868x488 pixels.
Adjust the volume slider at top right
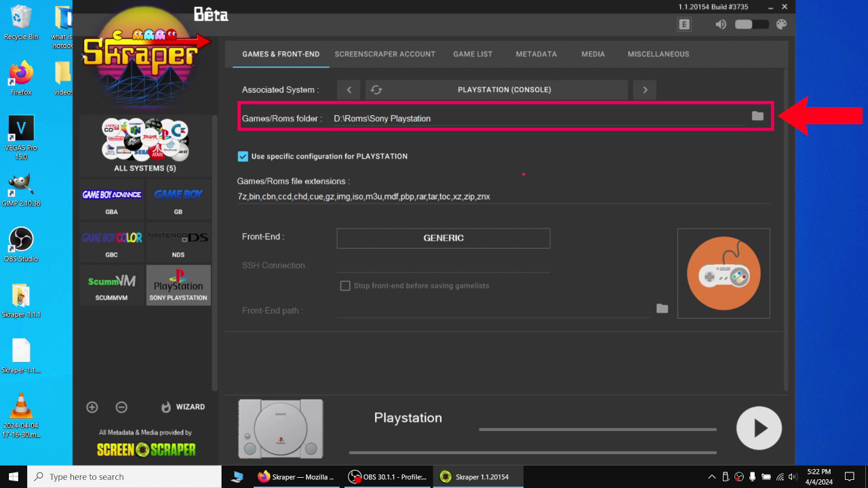(x=751, y=24)
